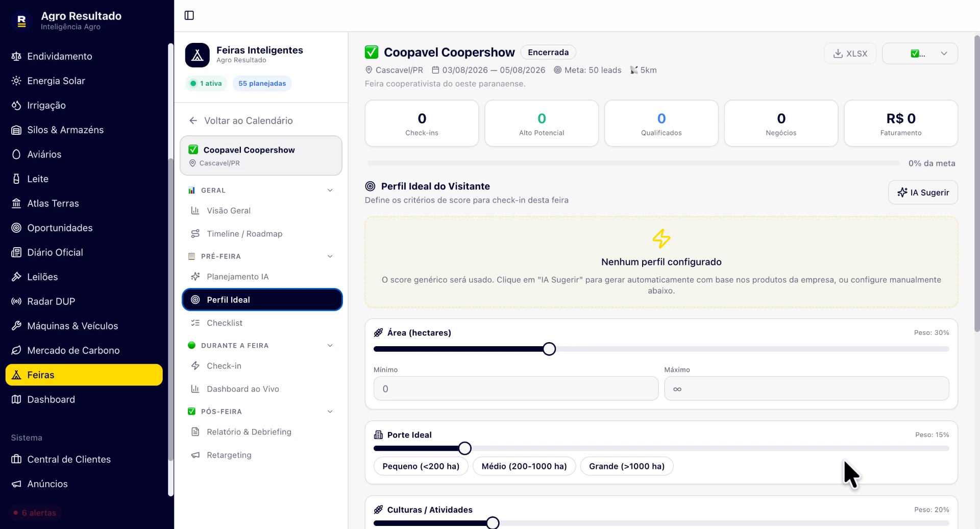
Task: Open Relatório & Debriefing item
Action: coord(262,432)
